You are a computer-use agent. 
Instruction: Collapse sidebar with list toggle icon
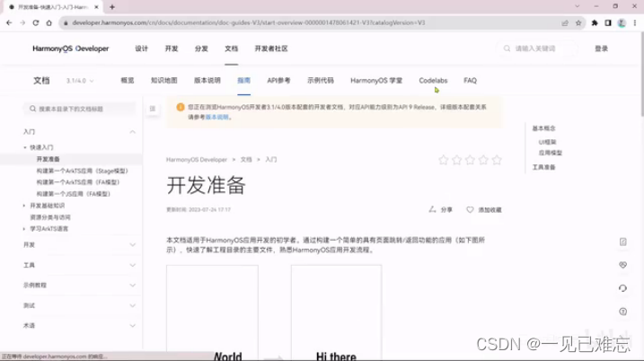153,109
